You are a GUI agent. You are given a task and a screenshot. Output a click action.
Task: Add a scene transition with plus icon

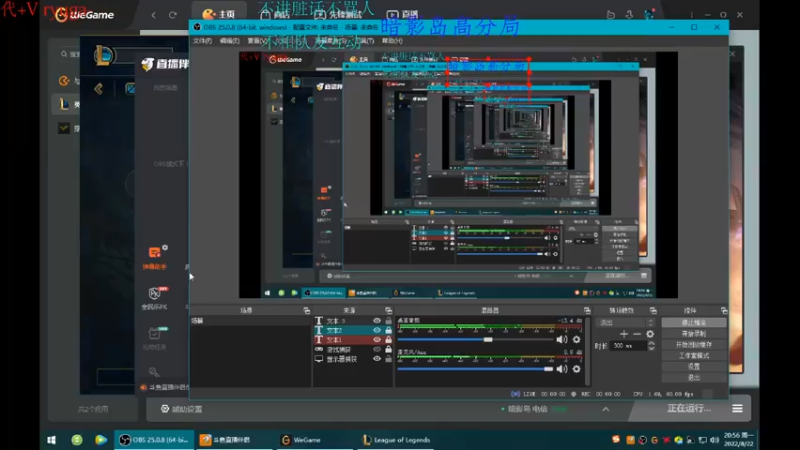[623, 334]
